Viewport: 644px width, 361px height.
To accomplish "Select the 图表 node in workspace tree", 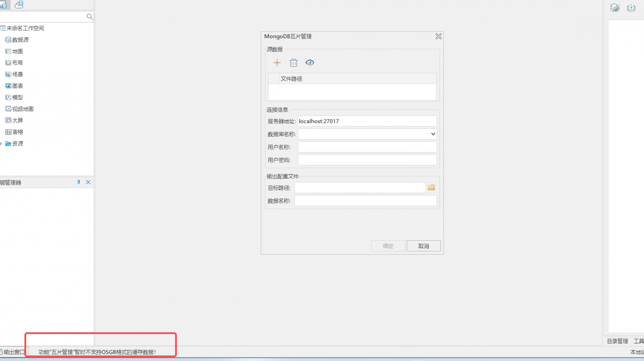I will pyautogui.click(x=14, y=86).
